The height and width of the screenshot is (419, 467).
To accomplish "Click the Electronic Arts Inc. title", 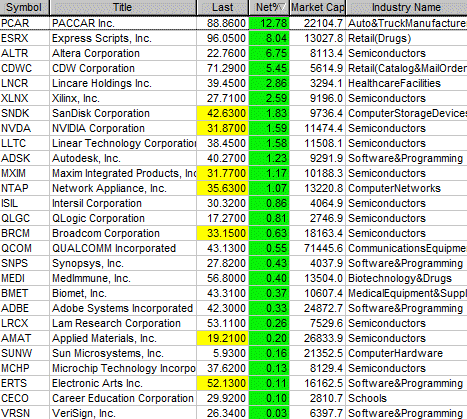I will coord(97,383).
